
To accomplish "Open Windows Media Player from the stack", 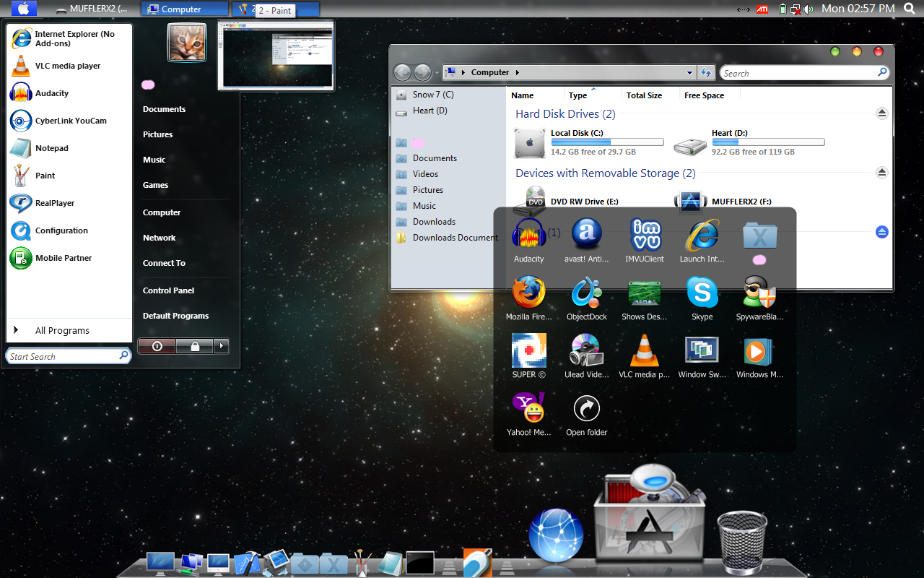I will click(x=759, y=352).
